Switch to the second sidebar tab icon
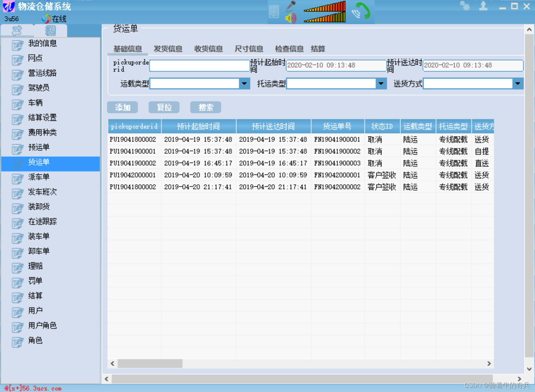 click(x=50, y=31)
